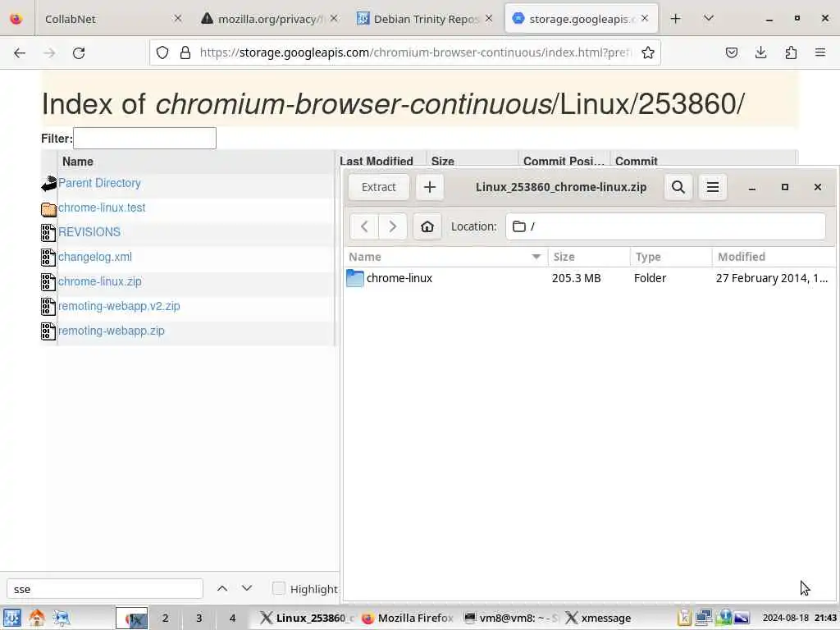This screenshot has height=630, width=840.
Task: Jump to previous find match arrow
Action: coord(222,589)
